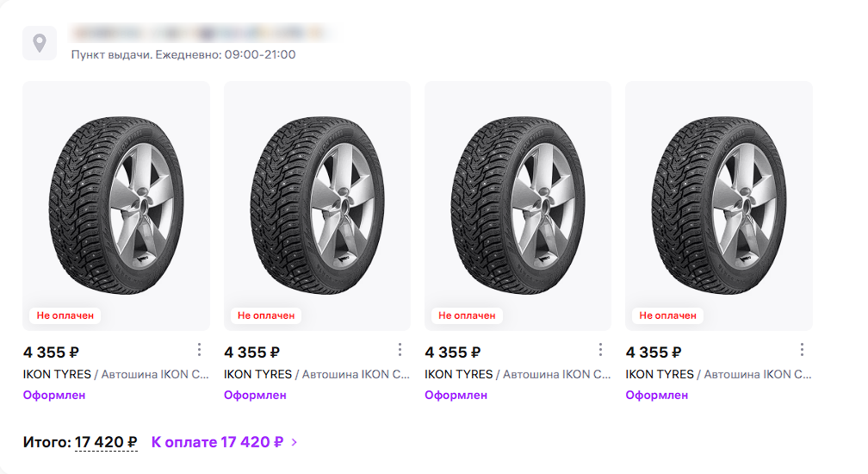Click 'Не оплачен' badge on first tire
This screenshot has height=474, width=868.
[65, 315]
